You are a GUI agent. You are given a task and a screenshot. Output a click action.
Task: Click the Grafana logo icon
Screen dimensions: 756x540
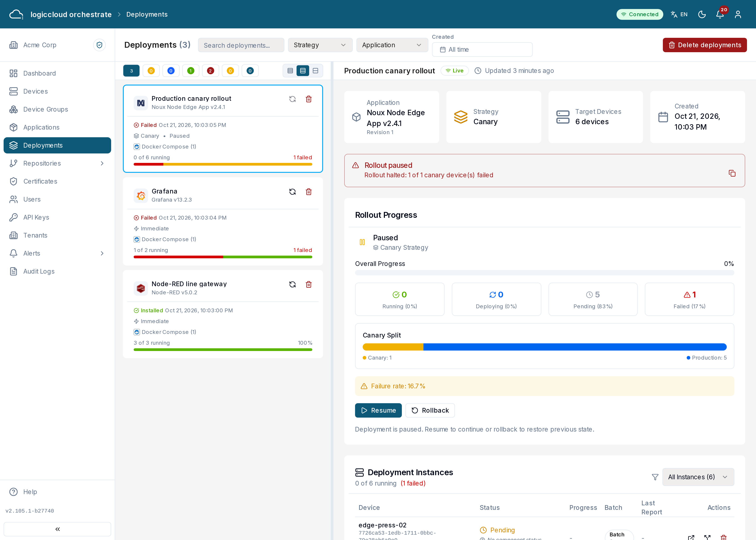click(141, 196)
